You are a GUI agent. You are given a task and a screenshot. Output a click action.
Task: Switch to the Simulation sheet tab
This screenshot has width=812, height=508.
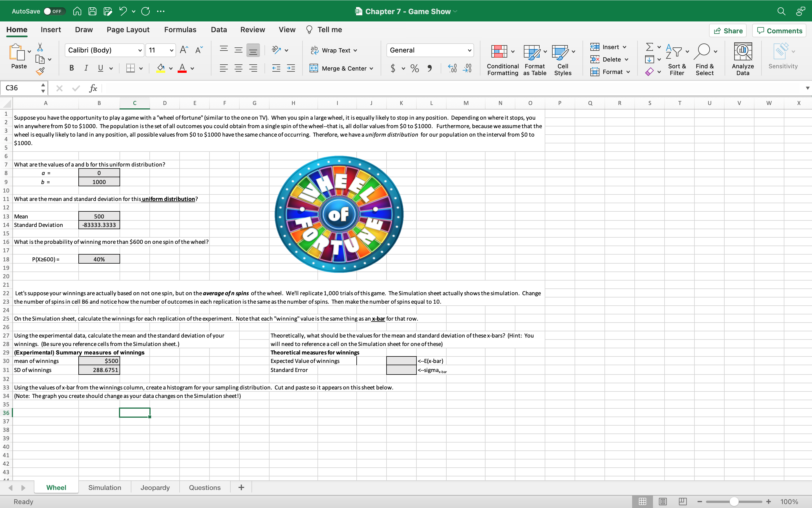pyautogui.click(x=105, y=487)
